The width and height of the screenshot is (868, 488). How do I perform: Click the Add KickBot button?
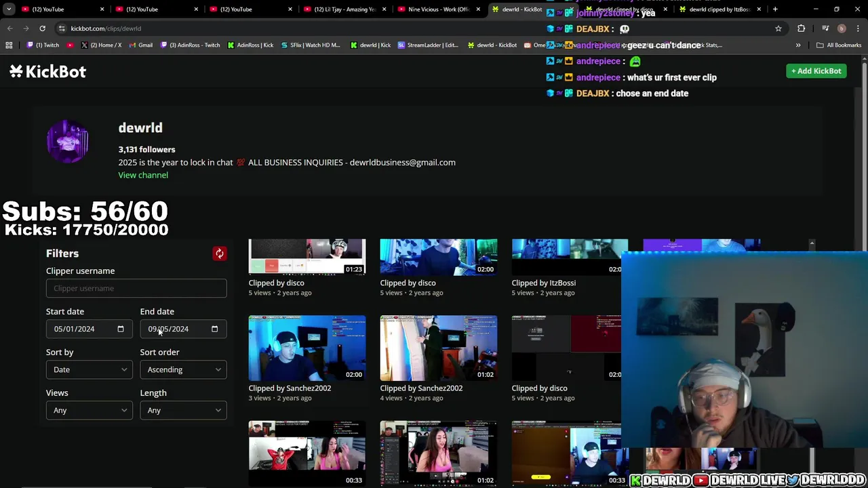click(x=816, y=71)
